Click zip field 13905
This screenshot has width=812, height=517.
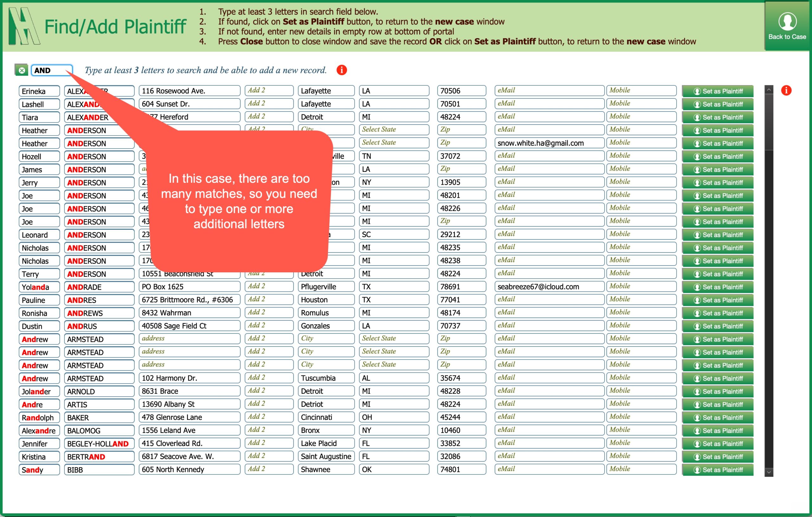pos(462,182)
